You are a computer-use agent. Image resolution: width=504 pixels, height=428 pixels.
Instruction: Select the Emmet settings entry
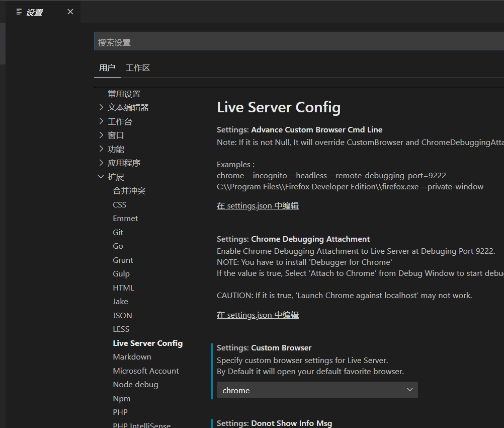pos(125,218)
